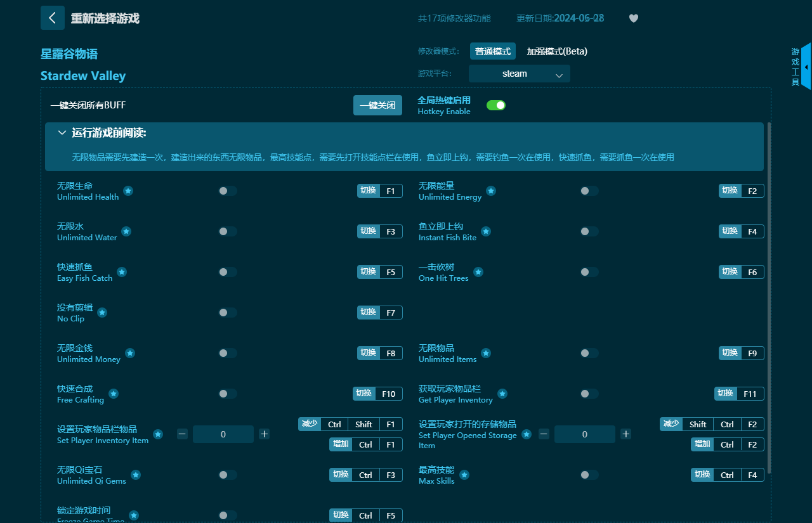Disable the global Hotkey Enable switch
This screenshot has height=523, width=812.
tap(496, 105)
